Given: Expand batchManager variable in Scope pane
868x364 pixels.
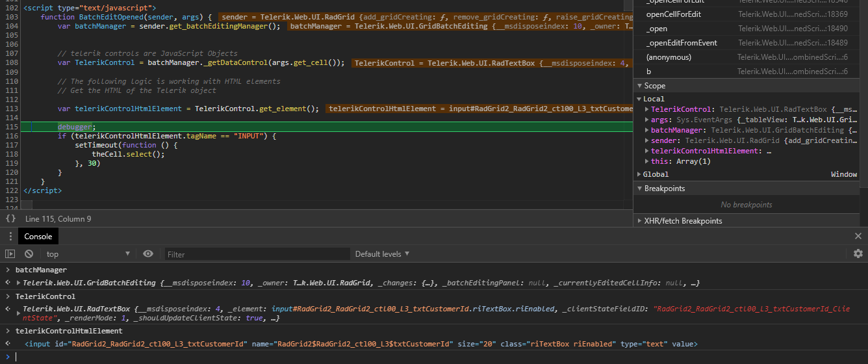Looking at the screenshot, I should click(x=646, y=130).
